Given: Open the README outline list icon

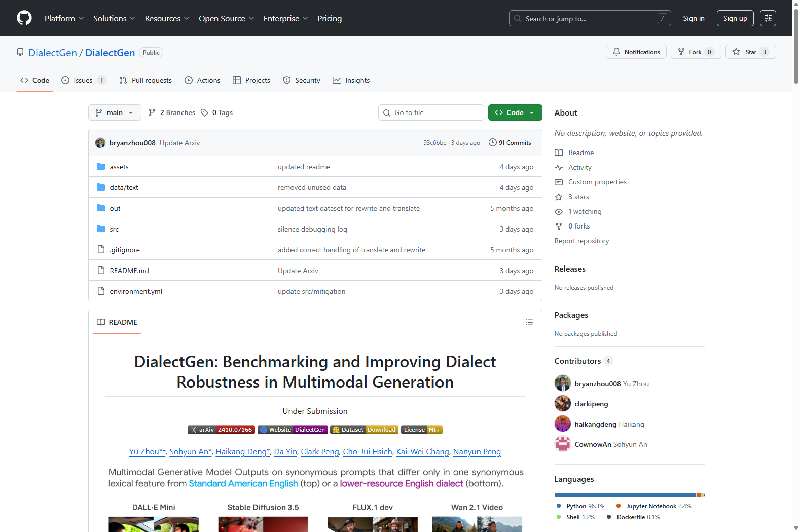Looking at the screenshot, I should [529, 322].
